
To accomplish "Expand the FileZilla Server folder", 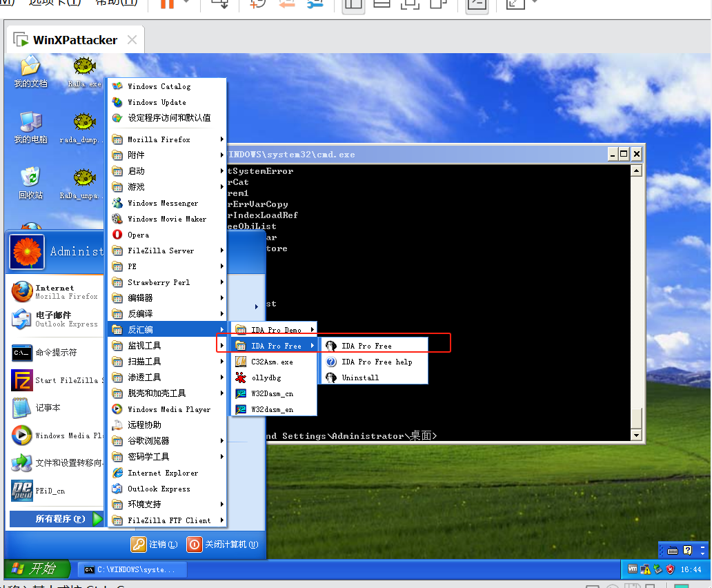I will pyautogui.click(x=167, y=251).
